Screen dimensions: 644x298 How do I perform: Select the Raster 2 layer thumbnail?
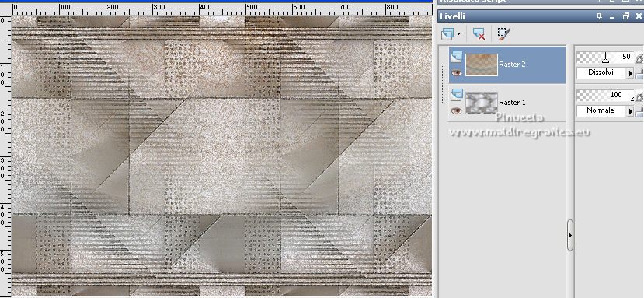(x=482, y=65)
